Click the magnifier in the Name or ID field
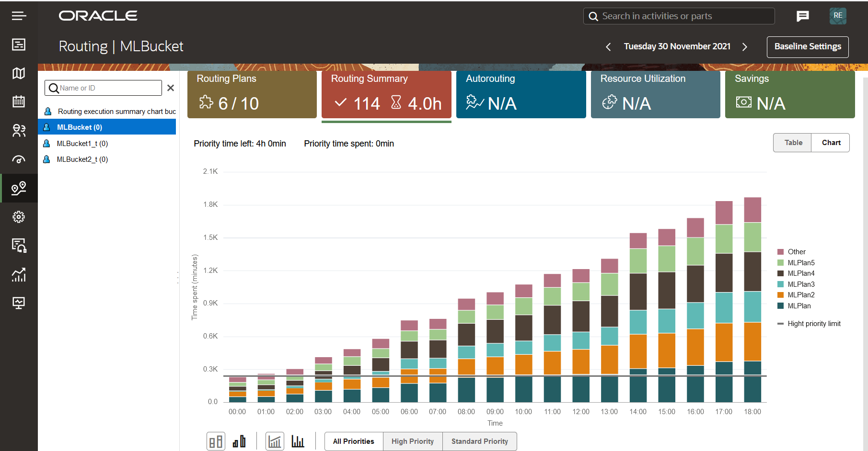Image resolution: width=868 pixels, height=451 pixels. pos(54,89)
